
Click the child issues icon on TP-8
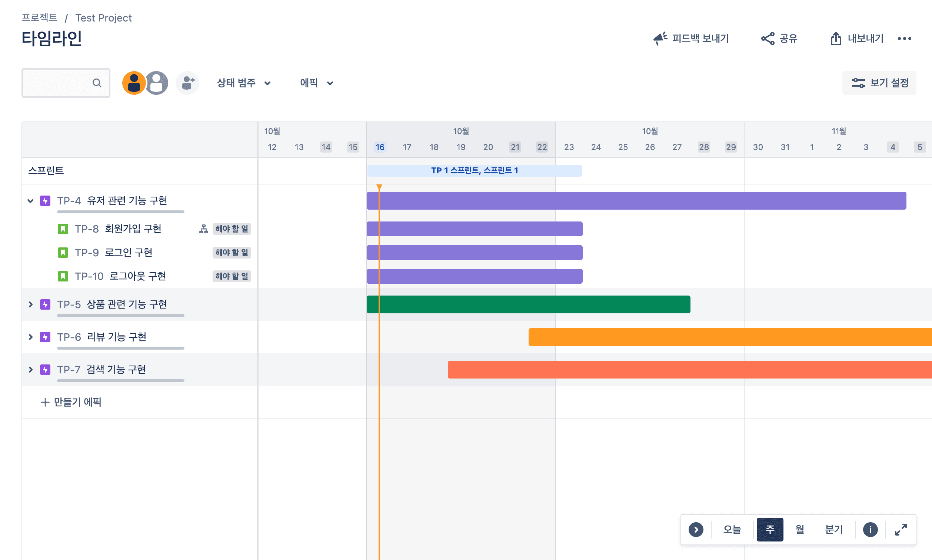[x=203, y=229]
